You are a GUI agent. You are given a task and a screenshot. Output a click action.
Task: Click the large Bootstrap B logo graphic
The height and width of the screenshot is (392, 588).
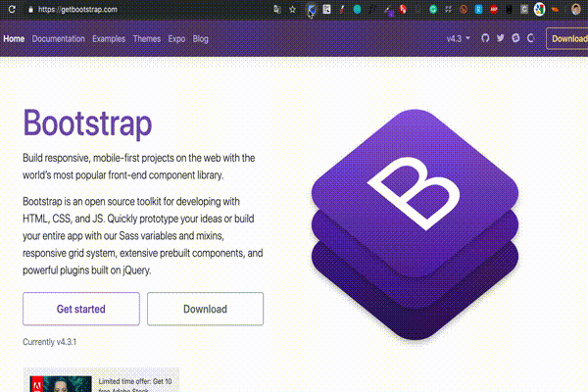coord(415,224)
